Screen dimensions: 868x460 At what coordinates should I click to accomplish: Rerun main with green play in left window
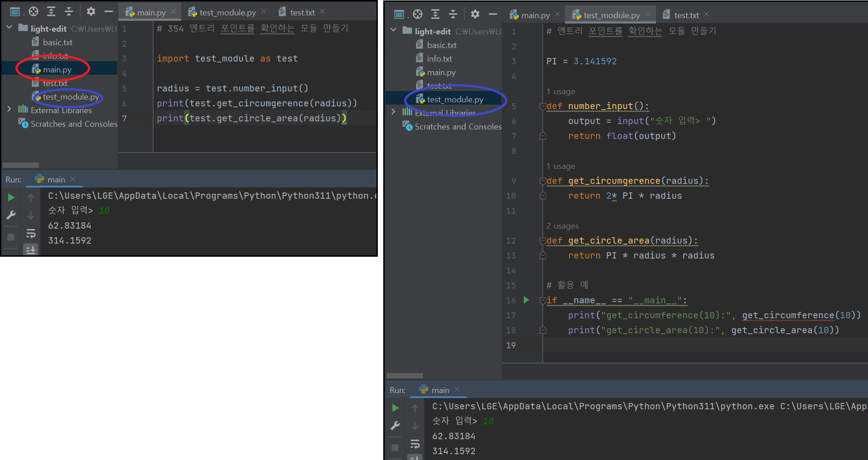pos(11,197)
